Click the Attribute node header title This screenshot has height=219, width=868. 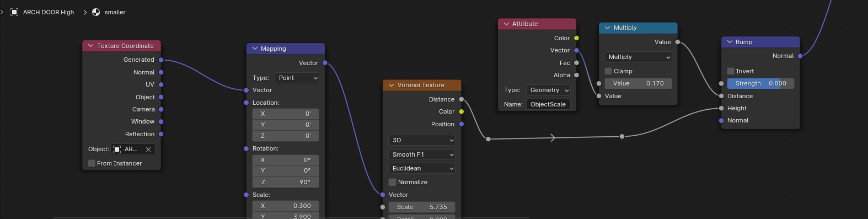coord(525,24)
